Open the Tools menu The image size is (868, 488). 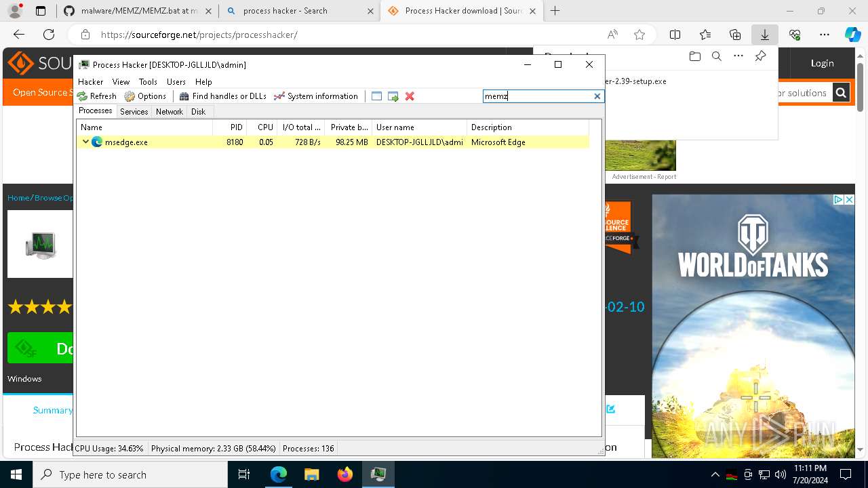tap(148, 81)
